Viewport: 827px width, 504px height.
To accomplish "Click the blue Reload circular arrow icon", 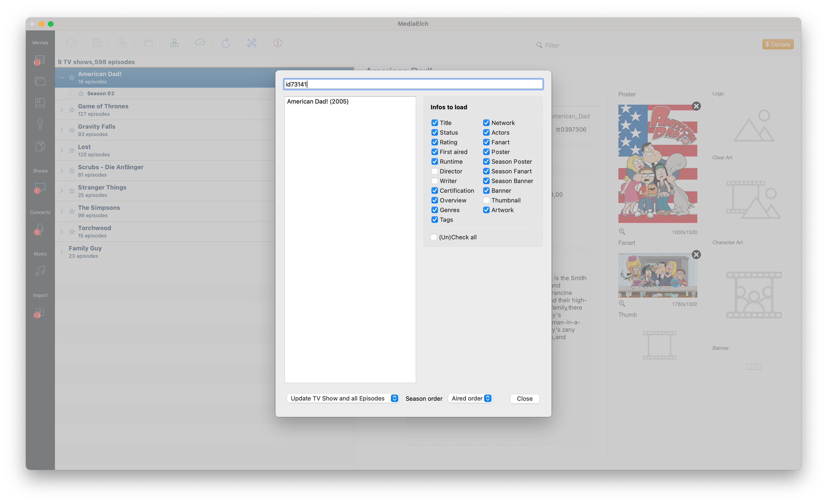I will pos(226,43).
